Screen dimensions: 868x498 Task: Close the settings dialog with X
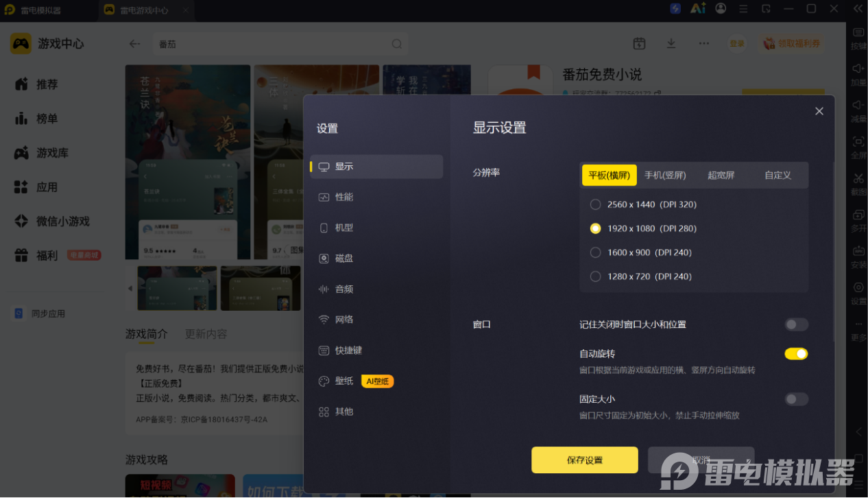[x=819, y=111]
